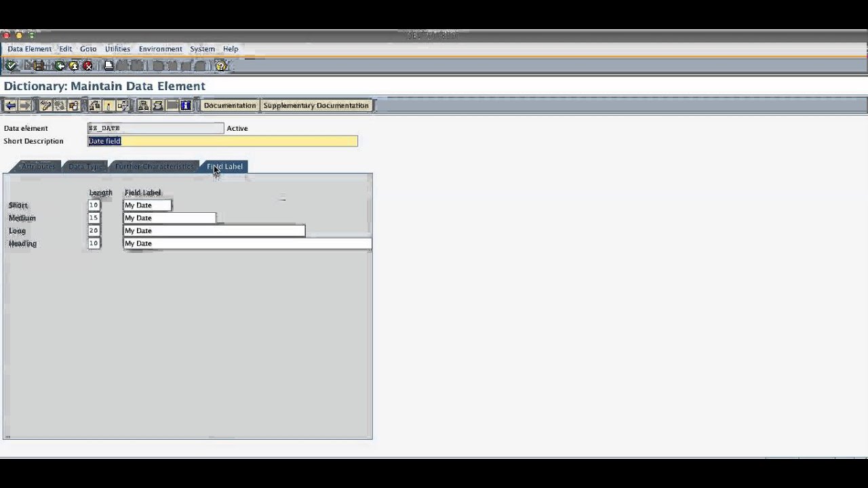Click the red Cancel icon
This screenshot has height=488, width=868.
[87, 66]
